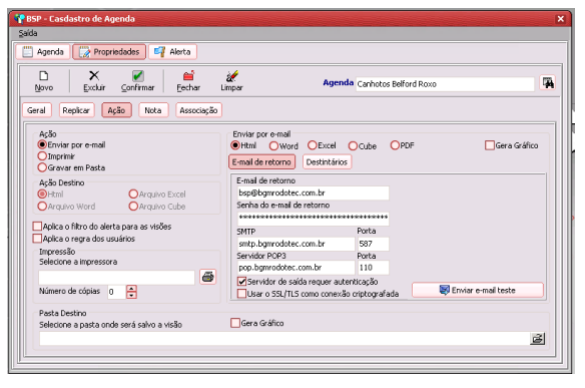Open the Destintários tab
This screenshot has height=388, width=585.
tap(327, 162)
